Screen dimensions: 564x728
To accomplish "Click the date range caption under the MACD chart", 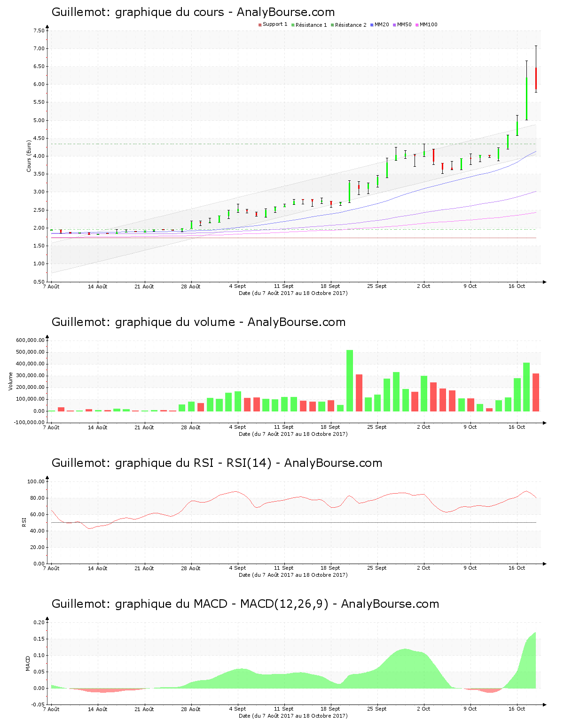I will (293, 716).
